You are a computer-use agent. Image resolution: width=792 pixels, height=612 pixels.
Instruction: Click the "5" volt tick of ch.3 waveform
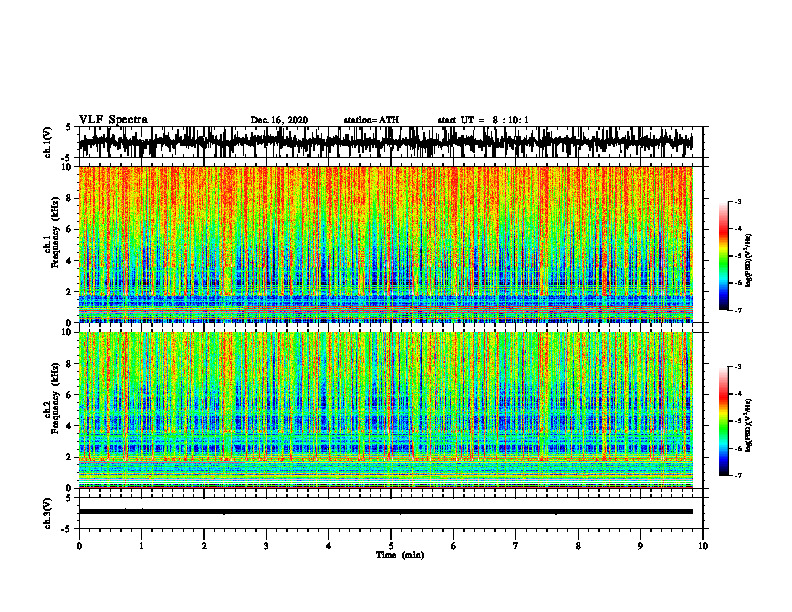69,498
